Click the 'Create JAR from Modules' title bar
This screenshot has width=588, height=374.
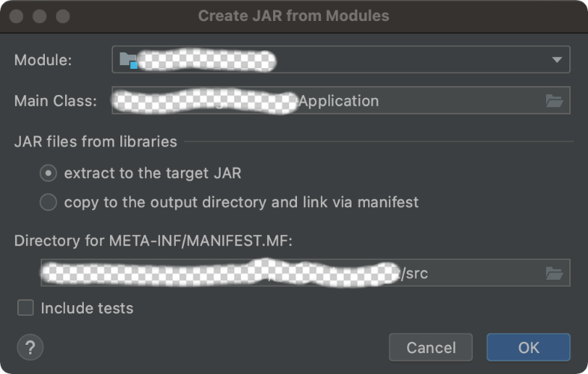293,16
